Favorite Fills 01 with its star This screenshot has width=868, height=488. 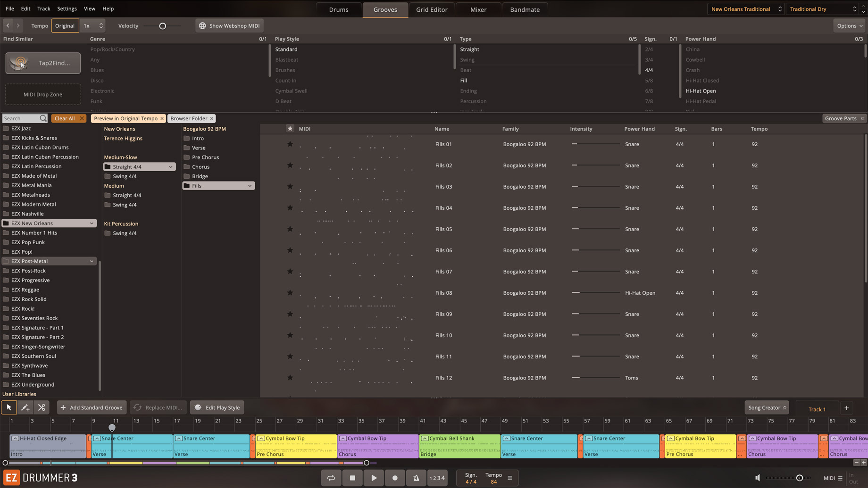pos(290,144)
